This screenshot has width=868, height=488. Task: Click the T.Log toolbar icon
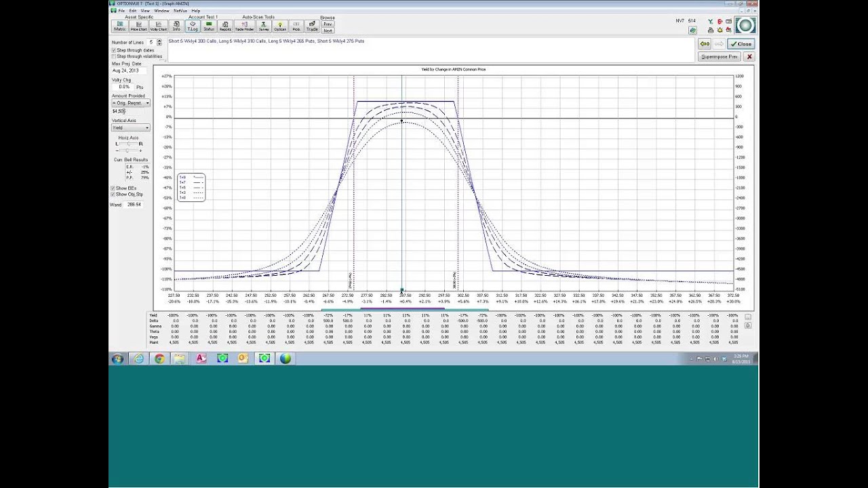[193, 26]
